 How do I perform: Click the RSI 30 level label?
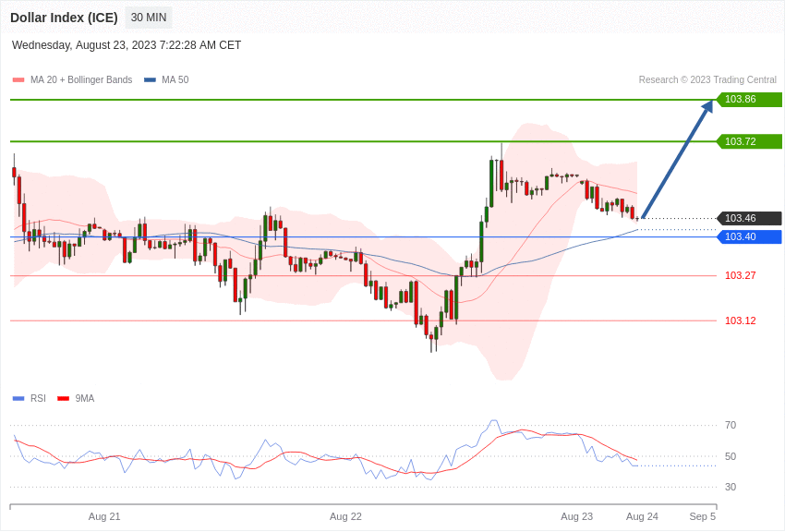[731, 487]
